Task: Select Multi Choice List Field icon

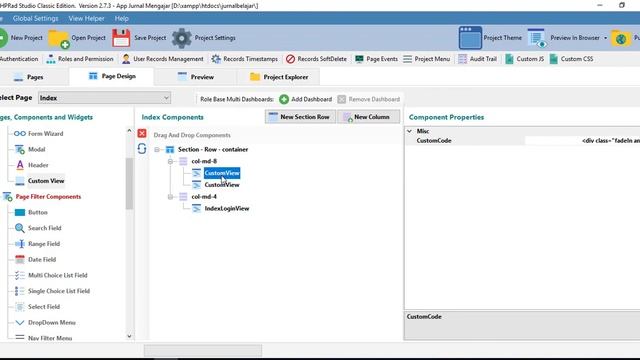Action: click(x=20, y=275)
